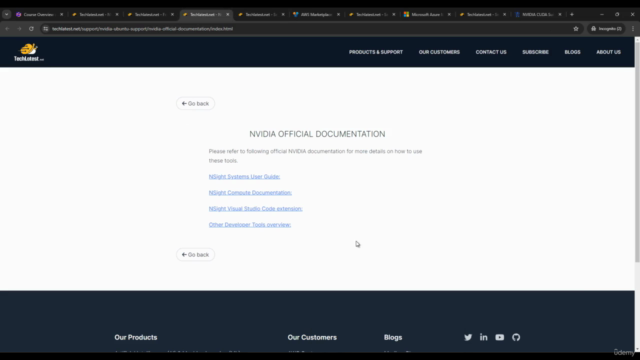640x360 pixels.
Task: Open NSight Systems User Guide link
Action: [x=244, y=176]
